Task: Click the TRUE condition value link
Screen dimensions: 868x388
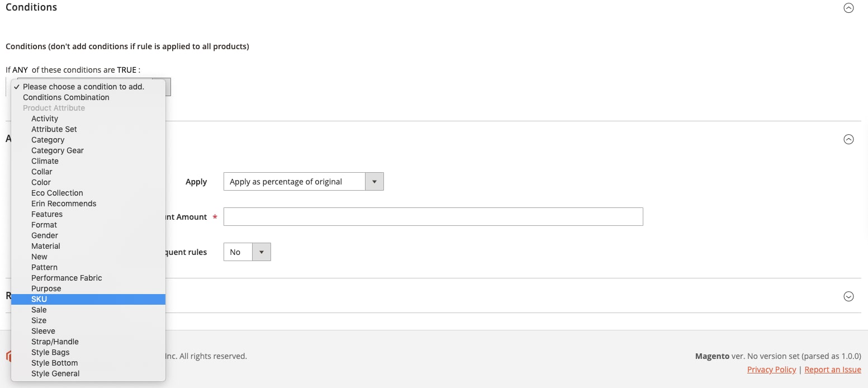Action: tap(126, 70)
